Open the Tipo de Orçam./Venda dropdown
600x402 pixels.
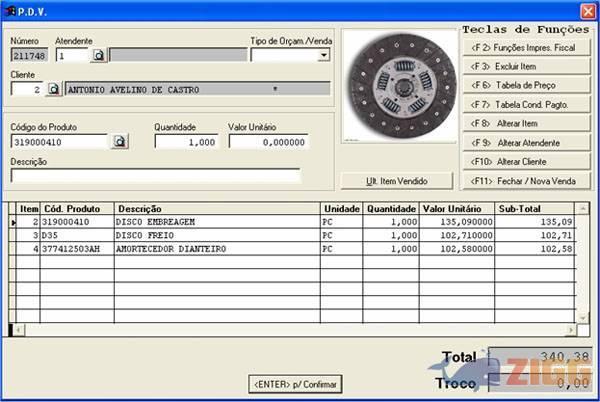(x=323, y=56)
